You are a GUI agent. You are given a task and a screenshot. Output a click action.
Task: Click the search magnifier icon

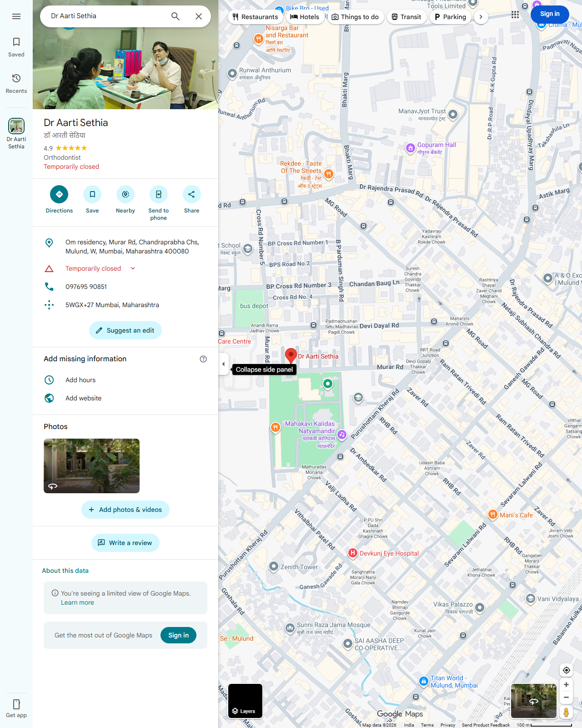pos(176,16)
